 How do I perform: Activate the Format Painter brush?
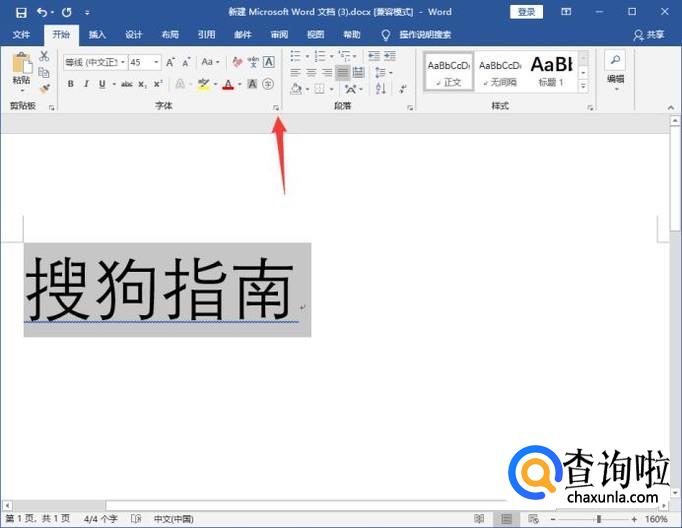click(x=44, y=89)
